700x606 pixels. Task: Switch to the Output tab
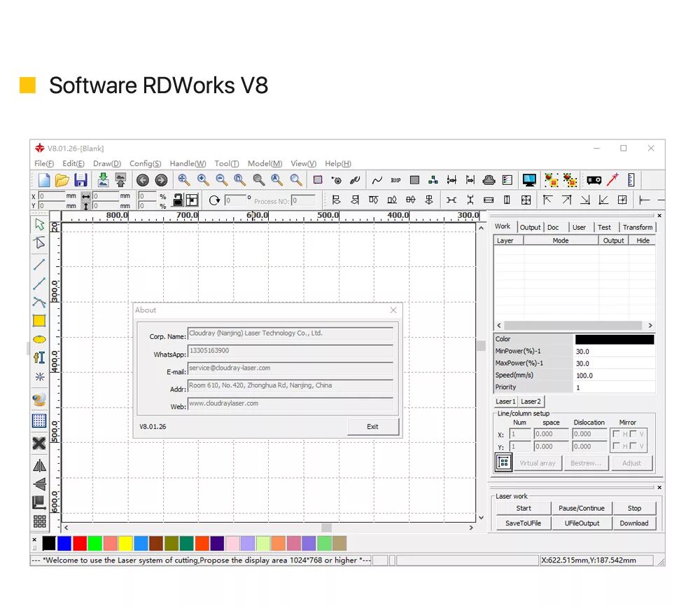coord(530,227)
